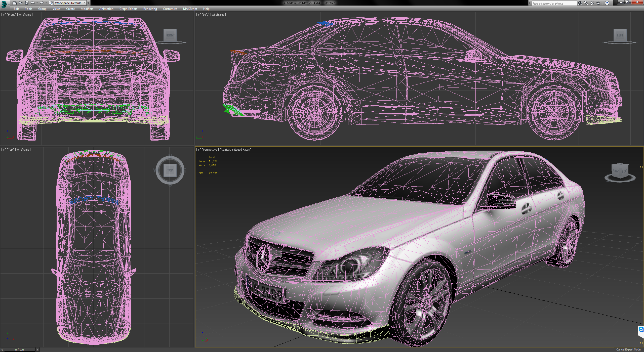The height and width of the screenshot is (352, 644).
Task: Save the current scene
Action: pyautogui.click(x=27, y=3)
